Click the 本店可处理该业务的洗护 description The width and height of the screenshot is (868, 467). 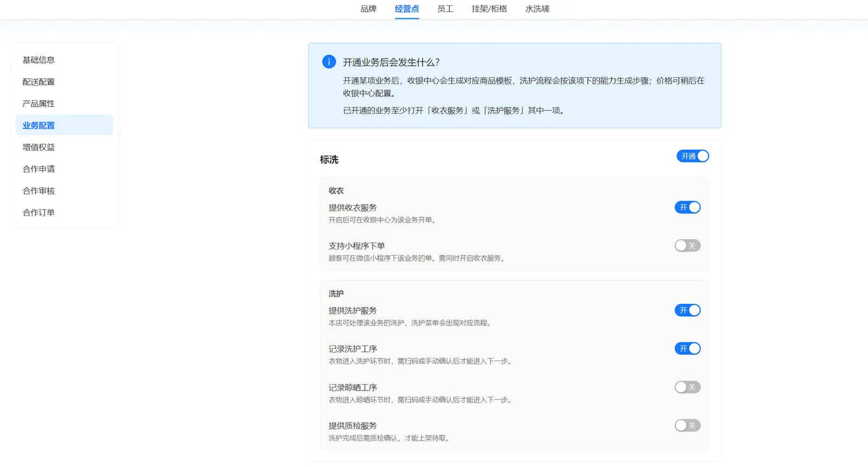[411, 323]
